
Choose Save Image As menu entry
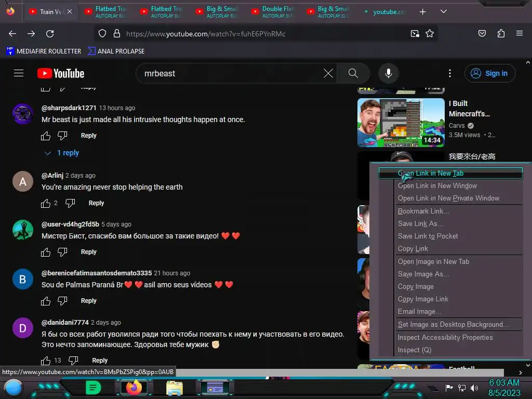pos(450,274)
